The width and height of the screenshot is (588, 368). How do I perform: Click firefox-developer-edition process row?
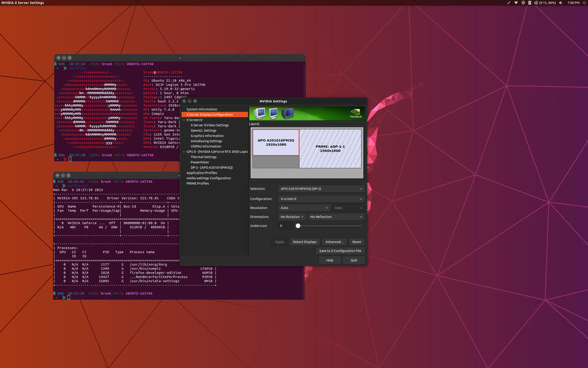[x=135, y=272]
